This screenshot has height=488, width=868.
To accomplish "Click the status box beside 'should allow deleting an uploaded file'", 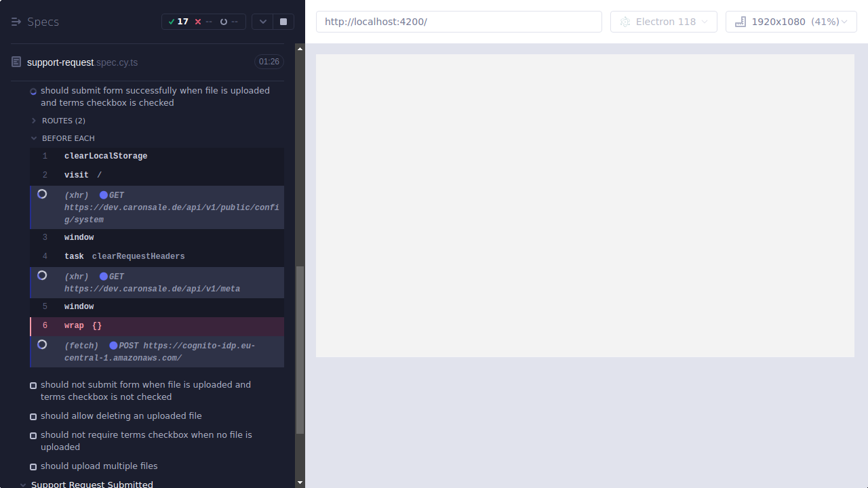I will [33, 416].
